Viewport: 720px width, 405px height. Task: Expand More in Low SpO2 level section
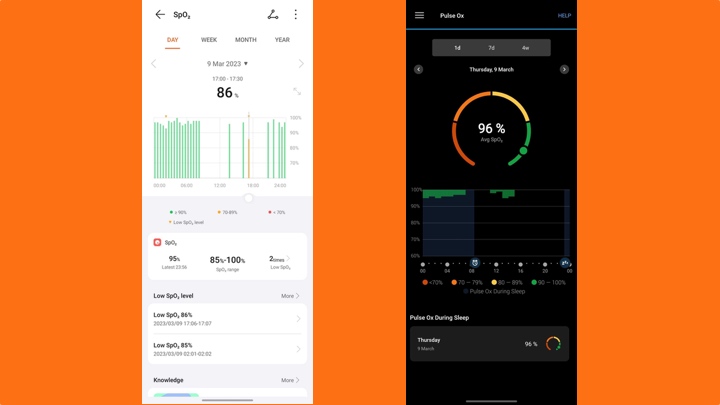click(290, 296)
